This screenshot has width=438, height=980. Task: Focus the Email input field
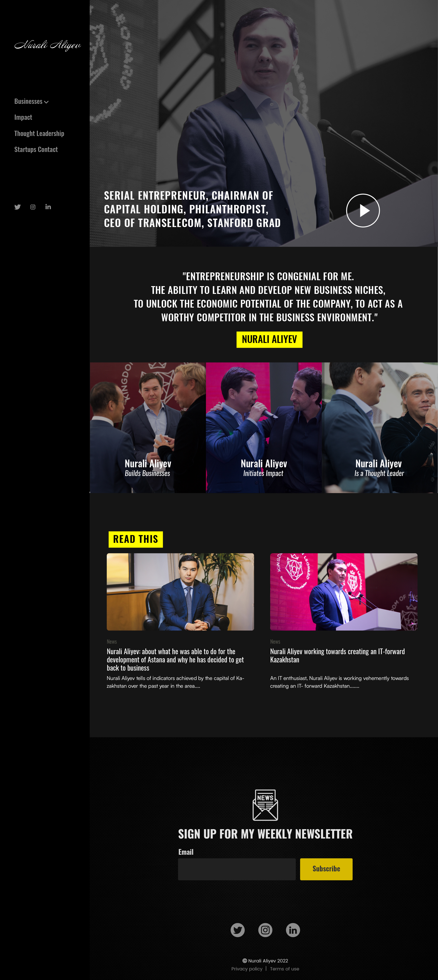[237, 869]
